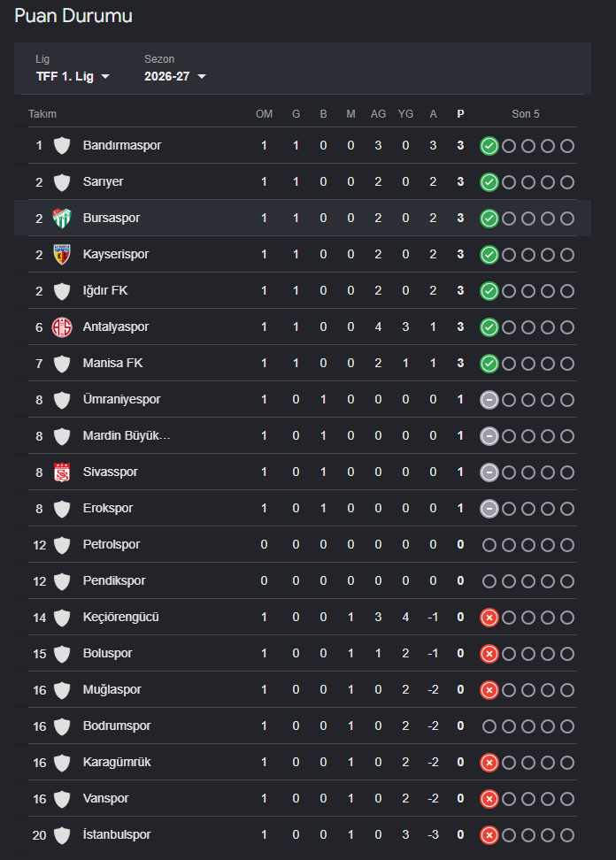Click the Son 5 column header
616x860 pixels.
pyautogui.click(x=526, y=114)
